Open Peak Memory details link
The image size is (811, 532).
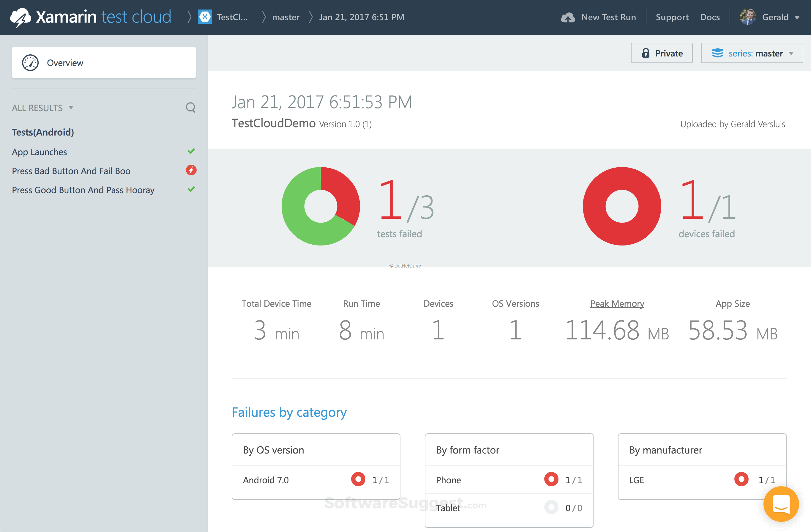coord(617,303)
